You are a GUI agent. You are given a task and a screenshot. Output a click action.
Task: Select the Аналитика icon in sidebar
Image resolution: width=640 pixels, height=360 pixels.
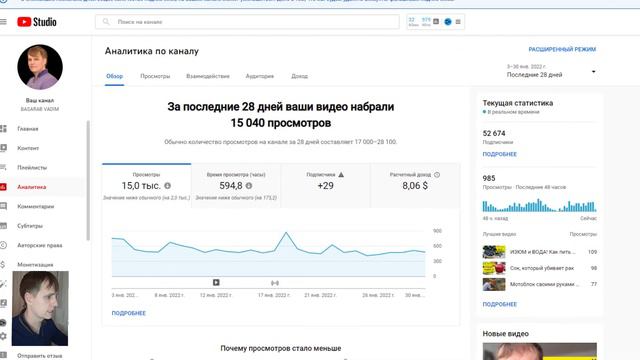click(x=3, y=187)
